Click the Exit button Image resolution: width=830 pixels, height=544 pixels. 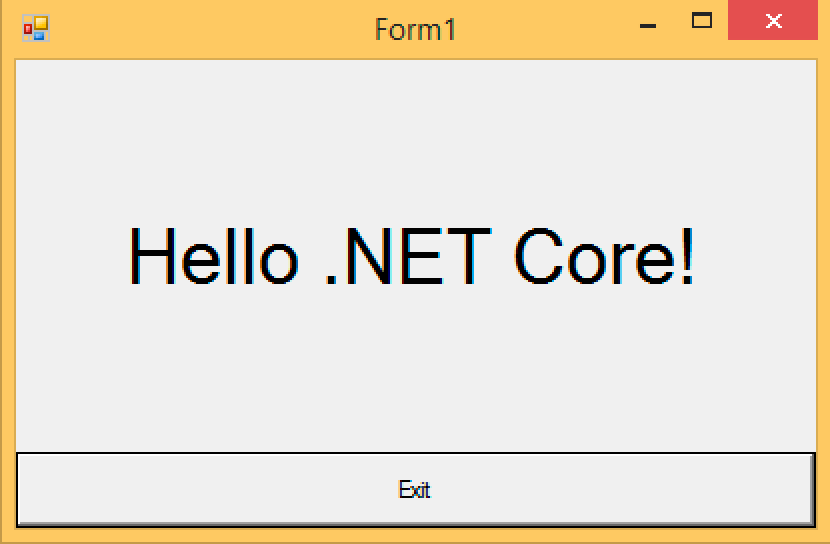pyautogui.click(x=416, y=489)
